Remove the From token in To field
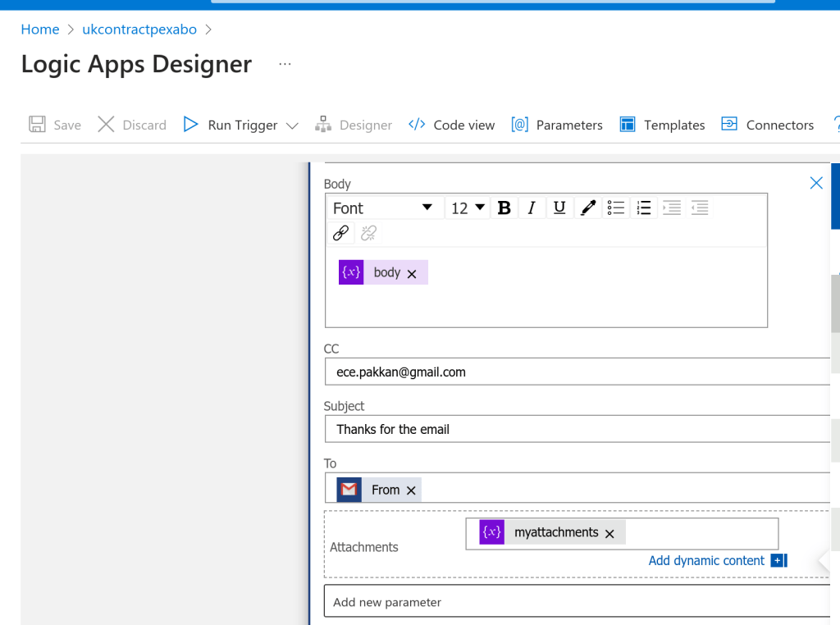The width and height of the screenshot is (840, 625). [x=411, y=490]
